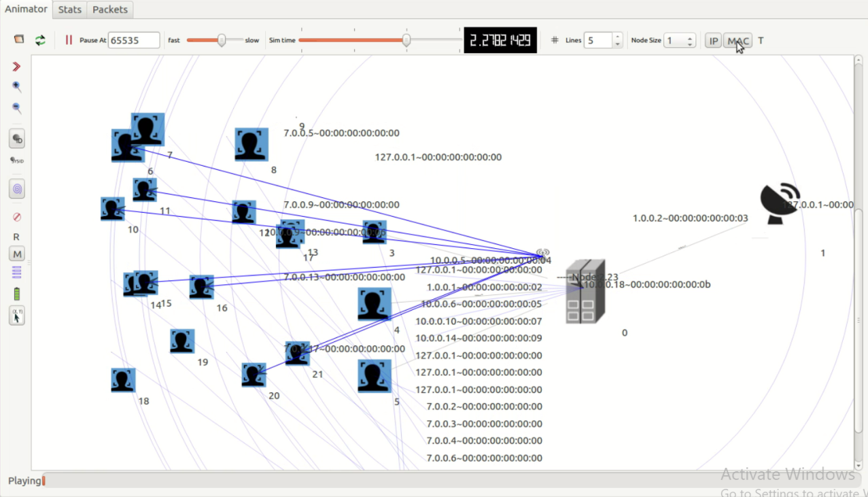Open the Node Size dropdown
The height and width of the screenshot is (497, 868).
(690, 41)
